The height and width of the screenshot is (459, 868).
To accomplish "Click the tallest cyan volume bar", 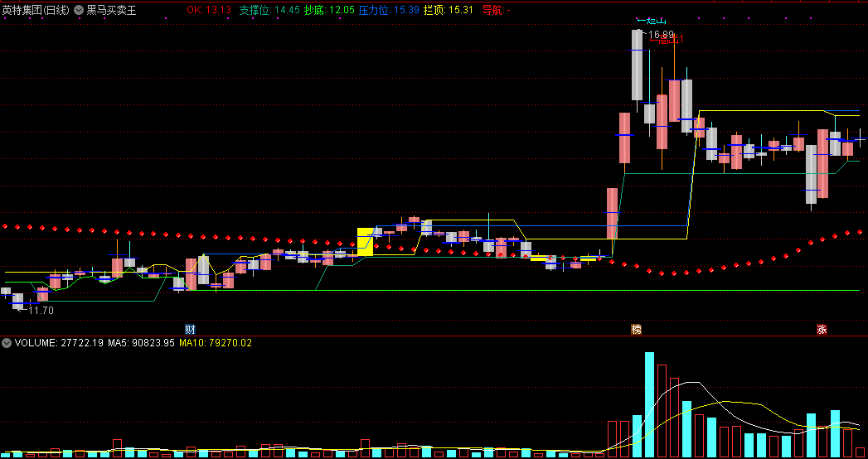I will (x=649, y=405).
